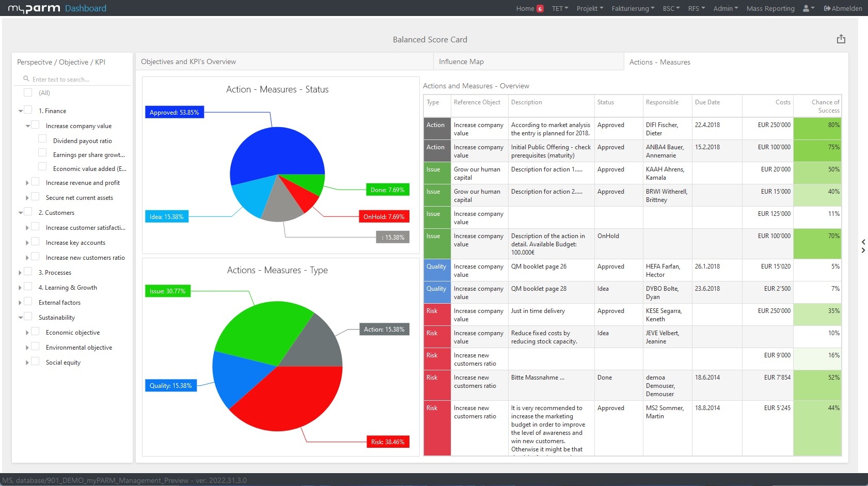Click the export share icon beside title
Image resolution: width=868 pixels, height=486 pixels.
tap(841, 39)
